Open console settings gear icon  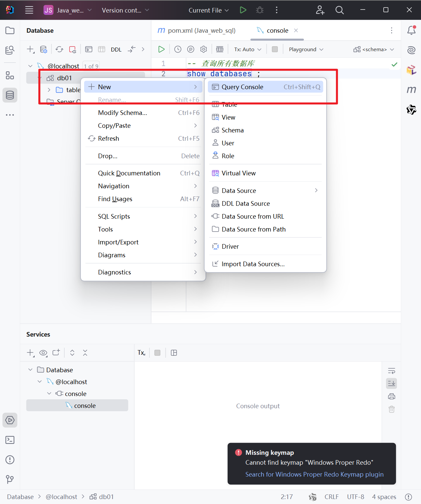pyautogui.click(x=204, y=49)
